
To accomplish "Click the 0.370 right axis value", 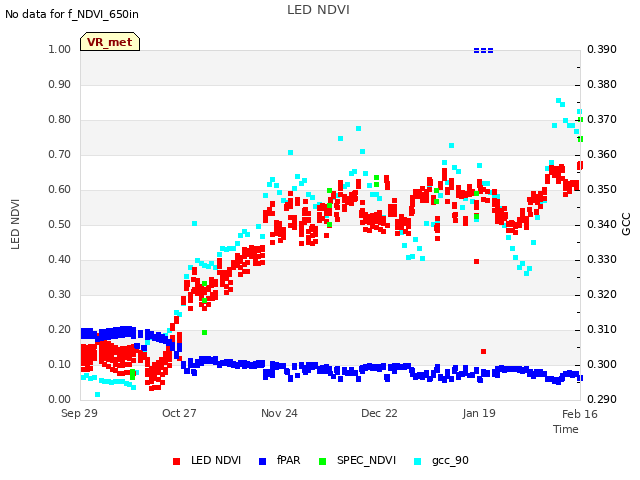I will tap(602, 119).
